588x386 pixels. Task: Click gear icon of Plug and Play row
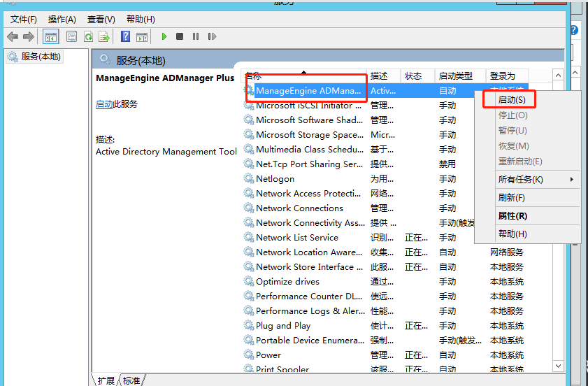(249, 325)
